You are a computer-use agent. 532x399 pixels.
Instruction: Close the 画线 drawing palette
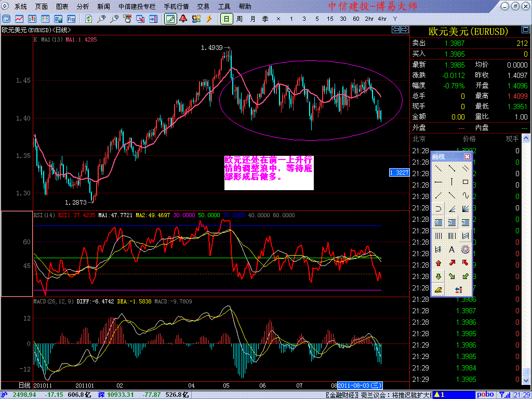tap(467, 156)
